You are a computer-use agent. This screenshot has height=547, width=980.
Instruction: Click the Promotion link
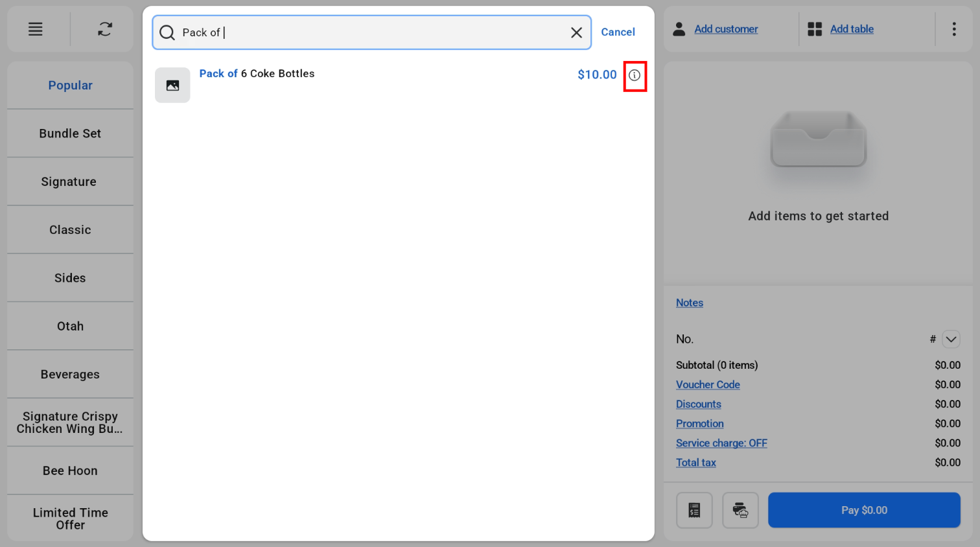700,423
